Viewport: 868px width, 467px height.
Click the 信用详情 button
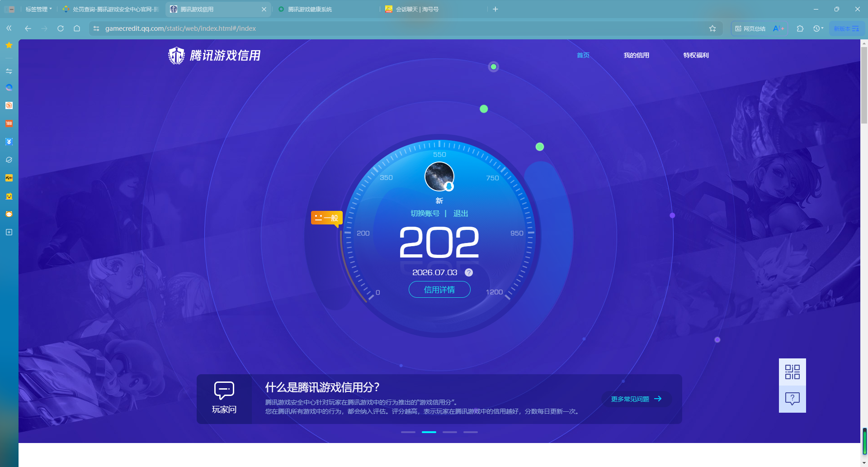[x=439, y=290]
